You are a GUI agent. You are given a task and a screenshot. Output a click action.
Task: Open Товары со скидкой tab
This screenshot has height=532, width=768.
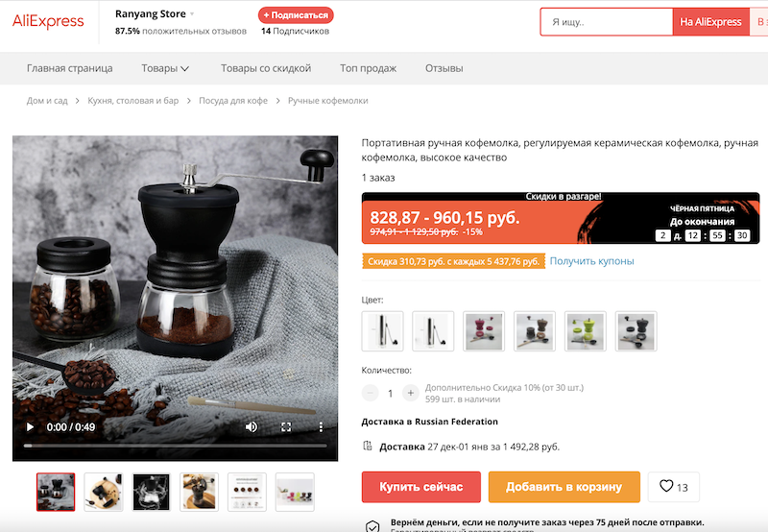[266, 68]
